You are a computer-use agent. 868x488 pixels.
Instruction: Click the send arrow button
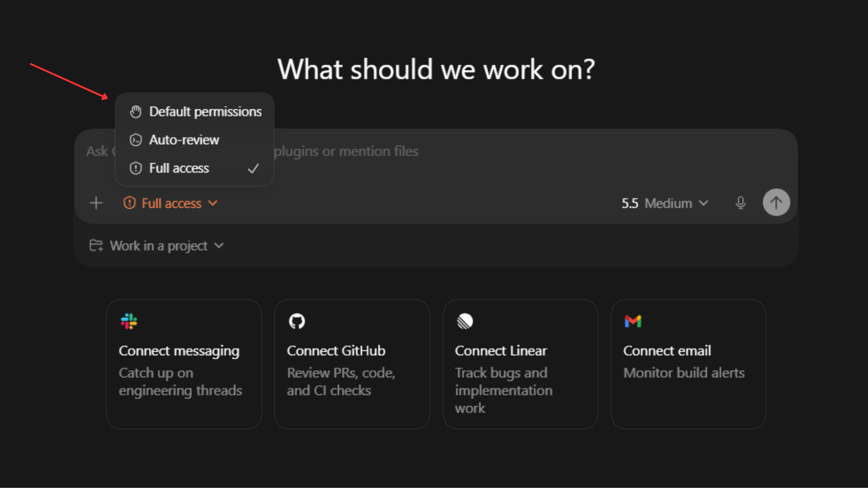pyautogui.click(x=776, y=202)
